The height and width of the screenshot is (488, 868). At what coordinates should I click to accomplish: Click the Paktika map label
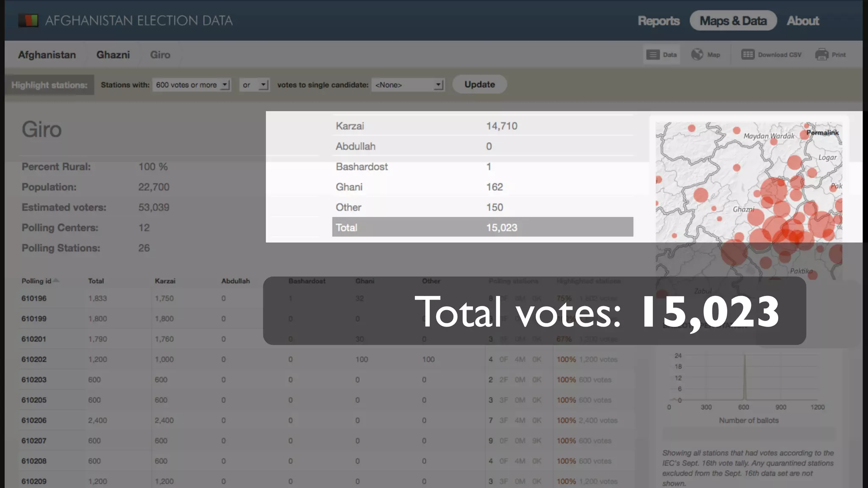[801, 271]
